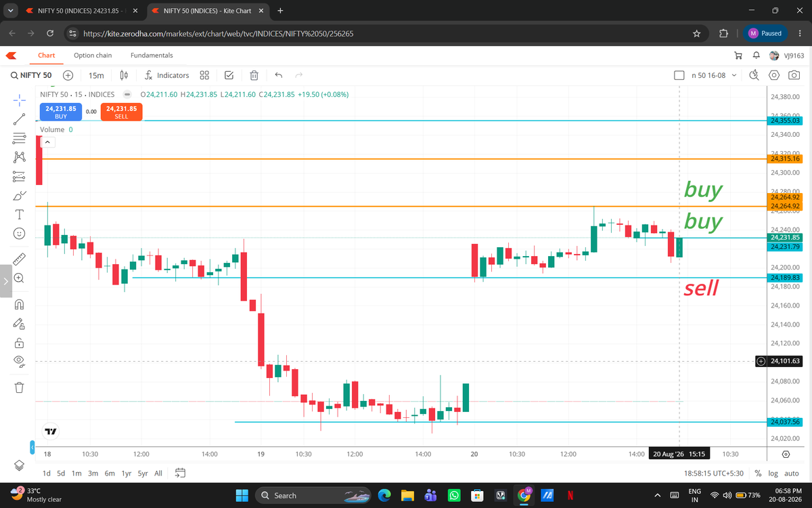Switch to the Option chain tab
Screen dimensions: 812x508
click(x=93, y=56)
